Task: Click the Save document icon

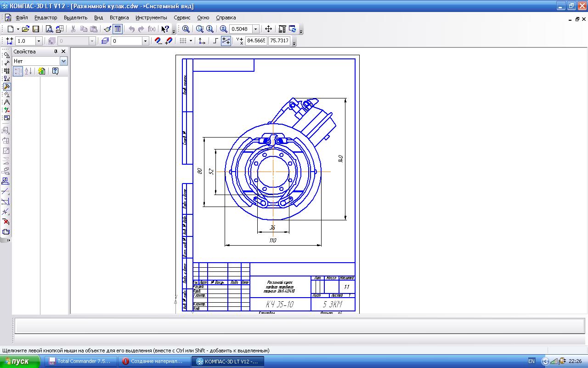Action: click(x=35, y=29)
